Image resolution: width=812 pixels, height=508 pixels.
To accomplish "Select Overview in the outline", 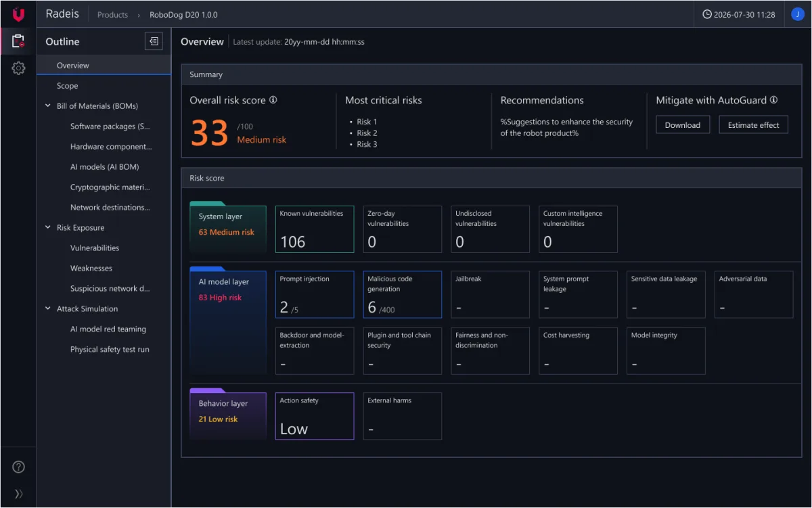I will coord(104,65).
